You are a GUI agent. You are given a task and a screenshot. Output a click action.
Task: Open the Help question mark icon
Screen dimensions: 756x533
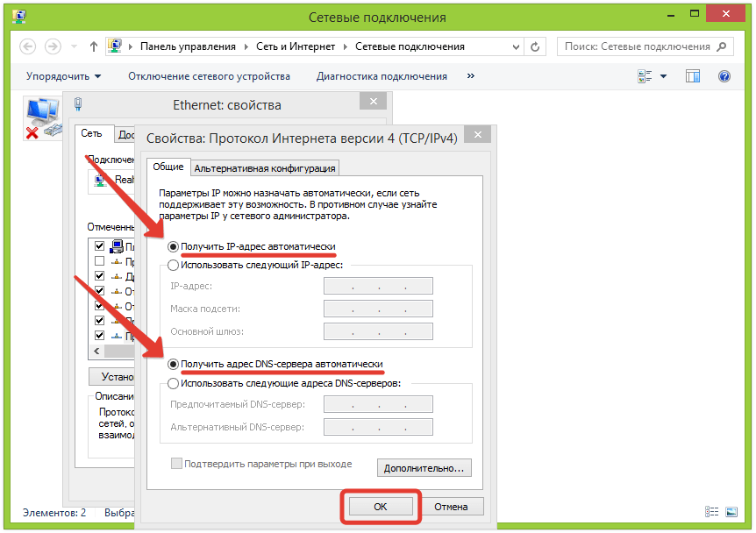(724, 76)
